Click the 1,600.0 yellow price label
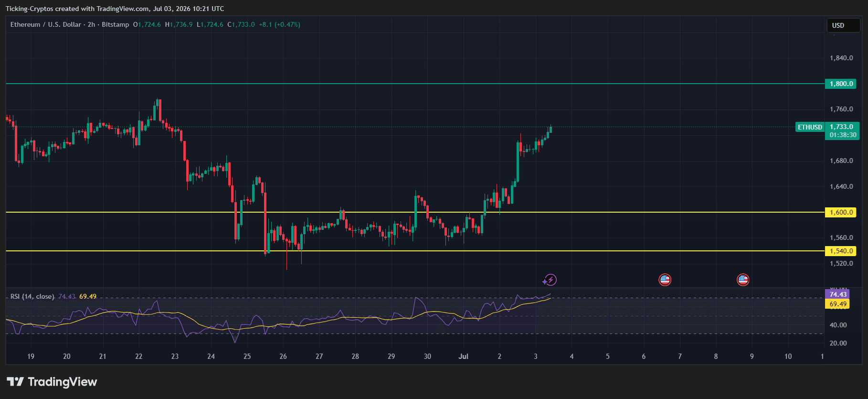Image resolution: width=868 pixels, height=399 pixels. [x=841, y=212]
